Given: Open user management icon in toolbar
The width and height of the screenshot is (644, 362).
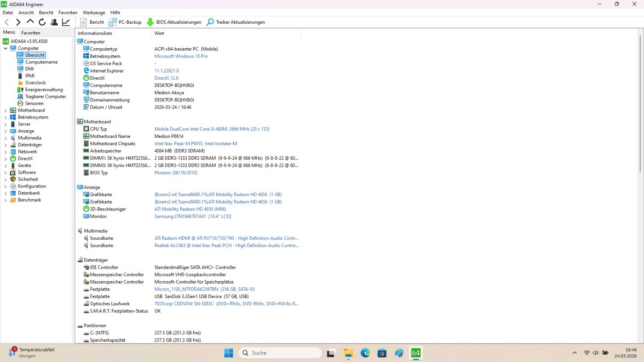Looking at the screenshot, I should point(54,22).
